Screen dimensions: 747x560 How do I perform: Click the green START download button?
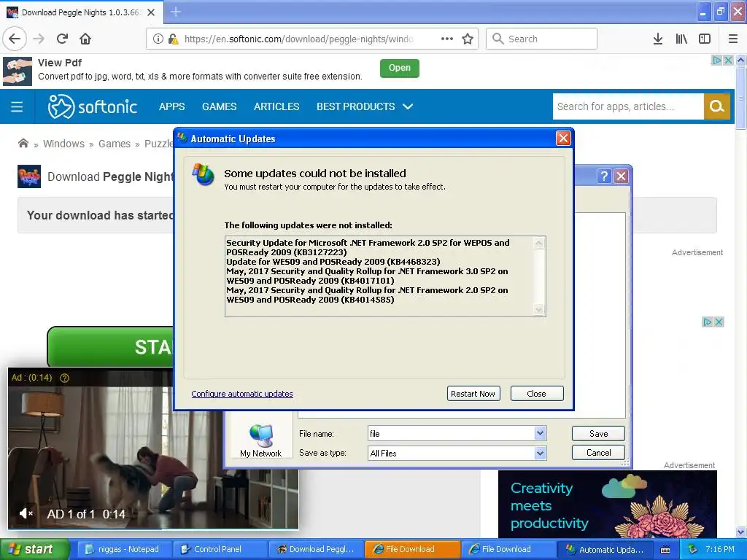point(111,346)
